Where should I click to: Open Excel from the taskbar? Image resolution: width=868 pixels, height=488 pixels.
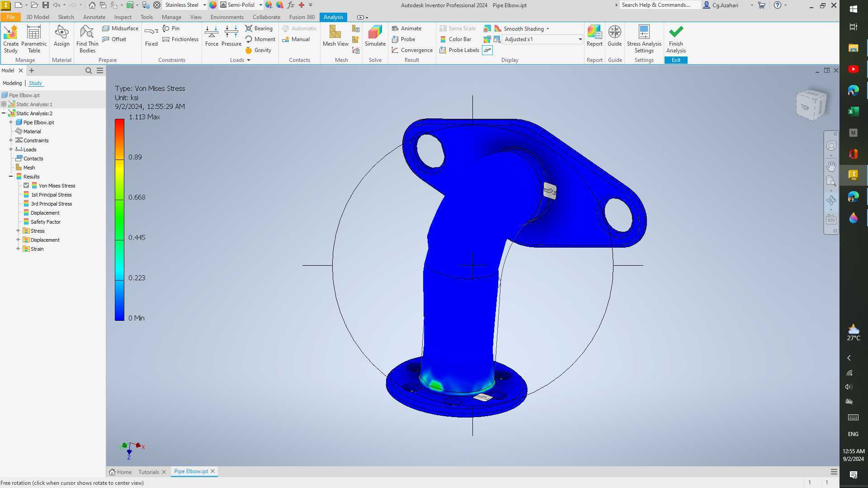tap(853, 111)
